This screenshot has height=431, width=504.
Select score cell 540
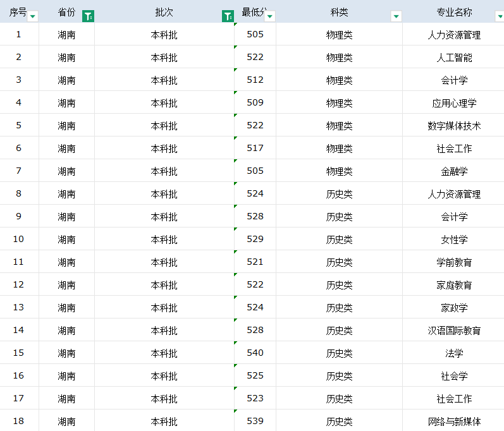[255, 353]
